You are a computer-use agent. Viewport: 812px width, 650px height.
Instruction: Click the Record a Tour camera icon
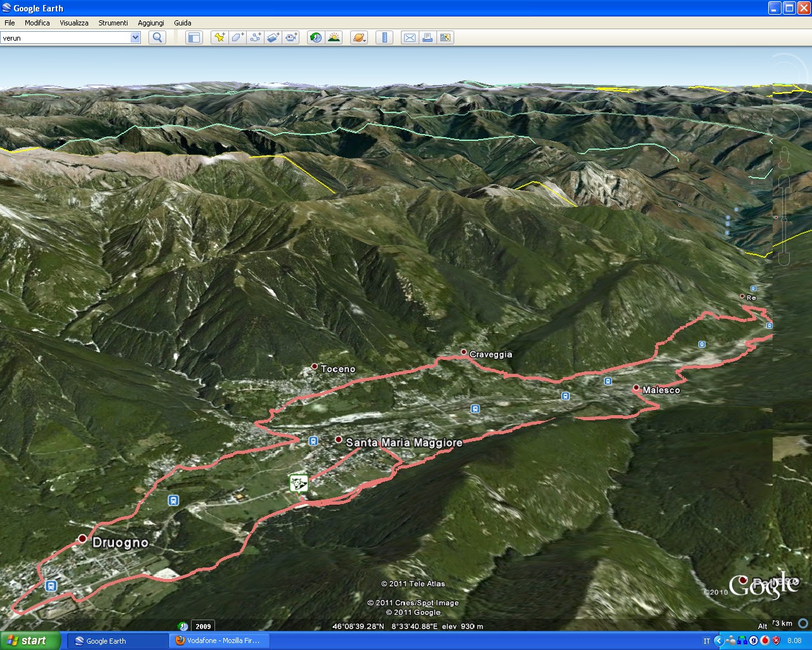(291, 37)
